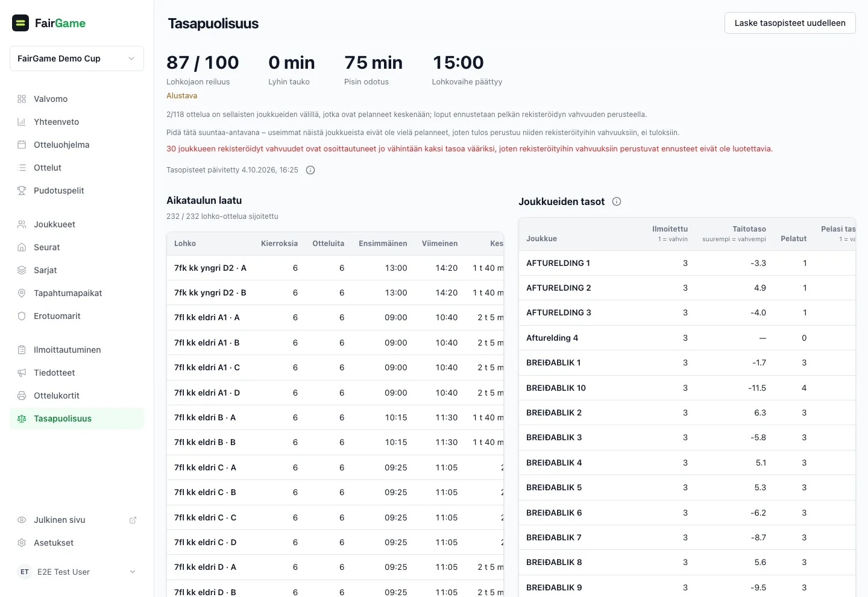Click info icon beside Joukkueiden tasot
Viewport: 868px width, 597px height.
pyautogui.click(x=617, y=201)
